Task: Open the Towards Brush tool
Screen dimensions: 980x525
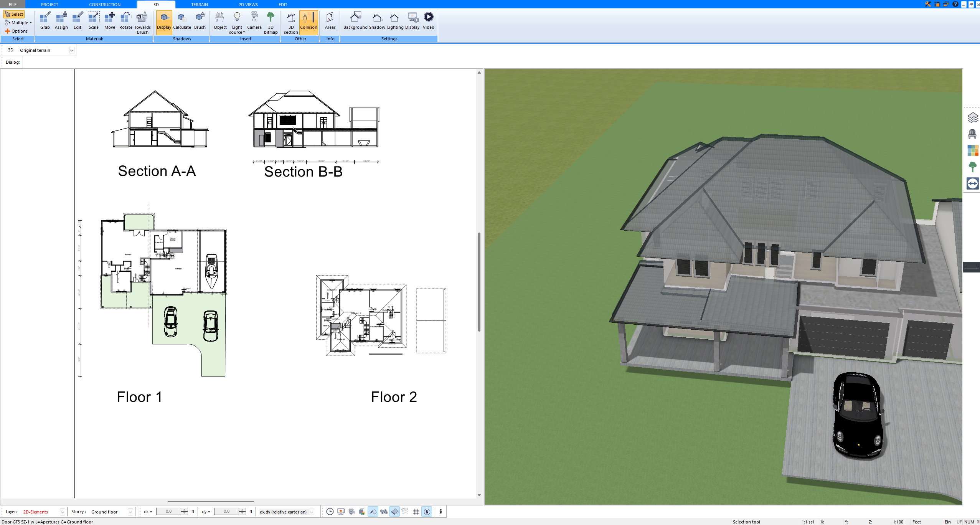Action: click(x=142, y=23)
